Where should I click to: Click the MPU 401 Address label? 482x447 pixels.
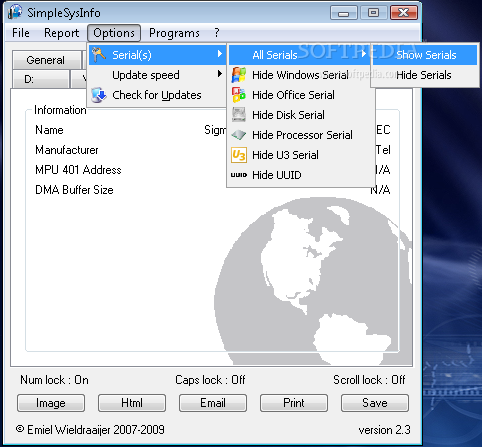78,170
